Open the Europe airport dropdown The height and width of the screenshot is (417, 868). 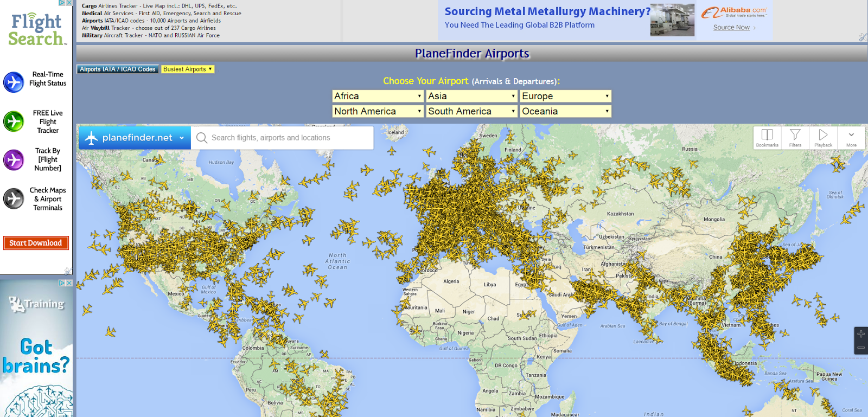565,96
